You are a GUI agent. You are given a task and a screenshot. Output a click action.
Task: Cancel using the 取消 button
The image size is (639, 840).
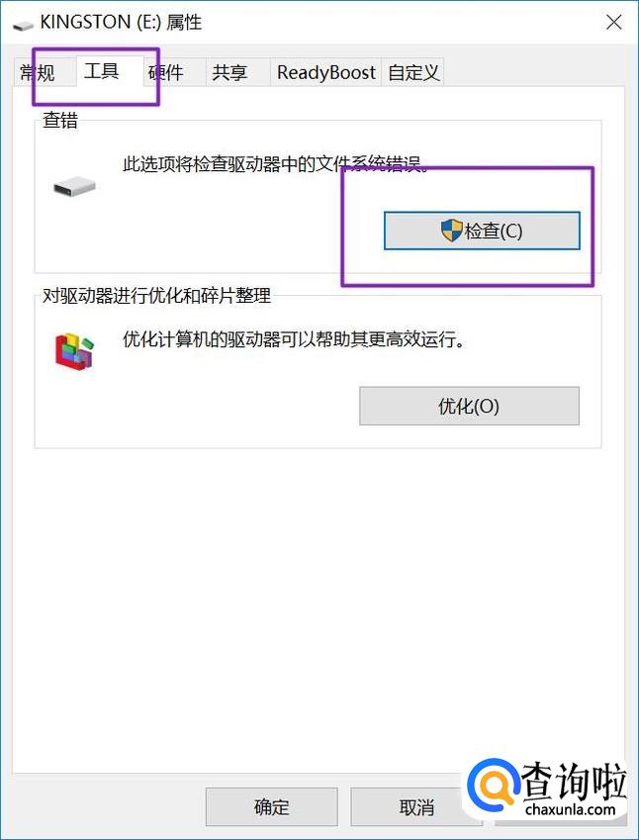[x=416, y=806]
